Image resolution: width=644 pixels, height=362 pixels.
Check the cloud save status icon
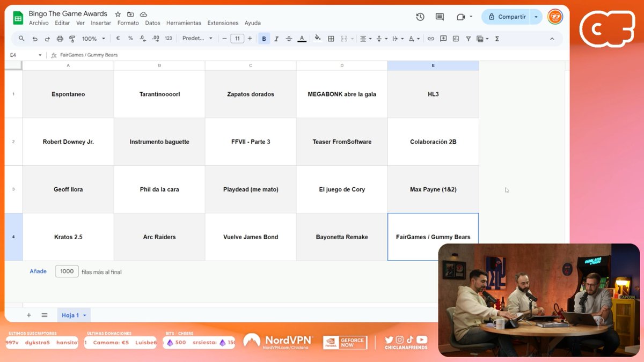tap(143, 14)
